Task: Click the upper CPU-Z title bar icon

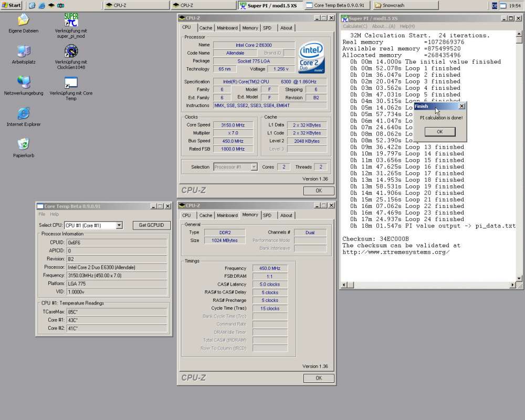Action: coord(182,18)
